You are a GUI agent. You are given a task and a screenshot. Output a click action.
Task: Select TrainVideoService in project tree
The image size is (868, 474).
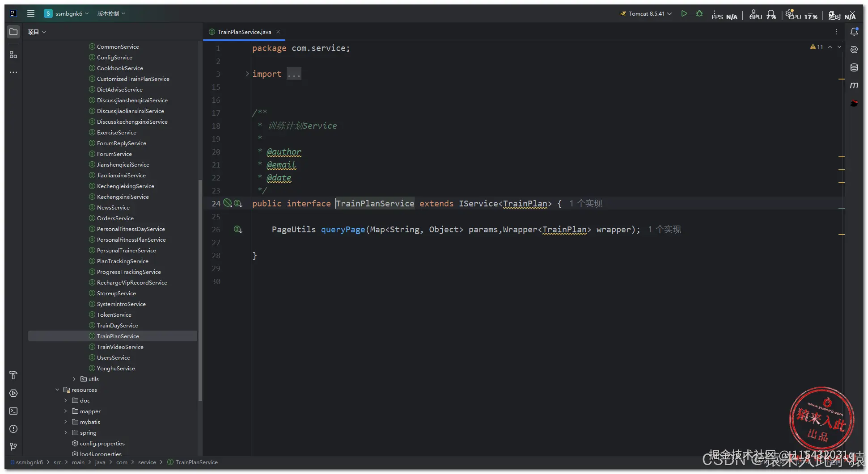(x=120, y=347)
